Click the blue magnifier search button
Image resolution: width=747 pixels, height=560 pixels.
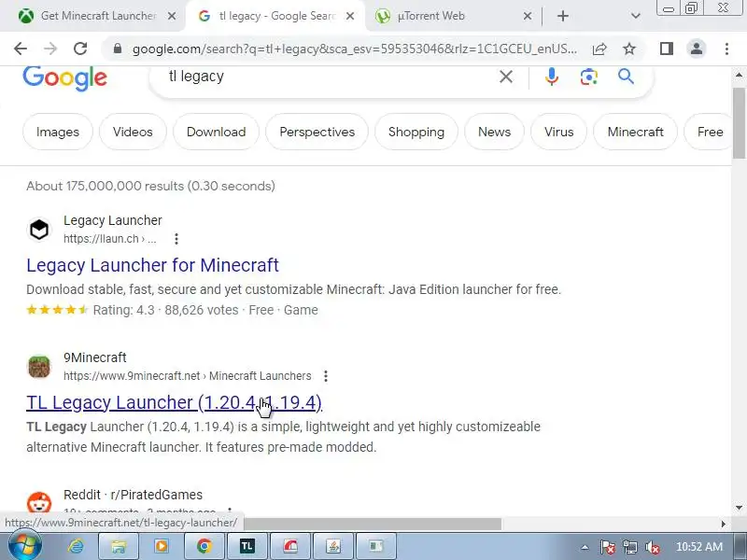pos(626,77)
